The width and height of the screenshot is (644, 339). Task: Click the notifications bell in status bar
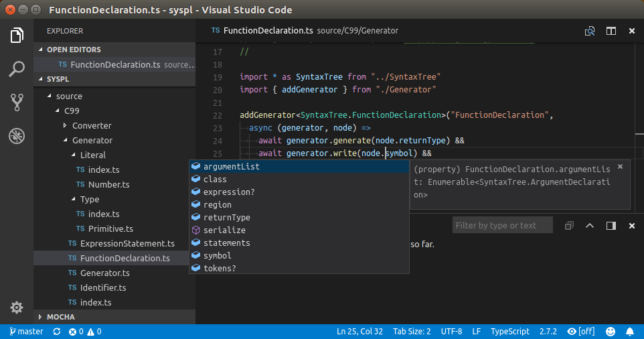click(629, 332)
